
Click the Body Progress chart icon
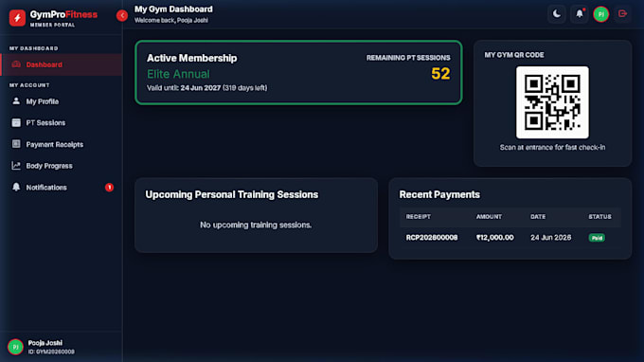click(x=16, y=166)
